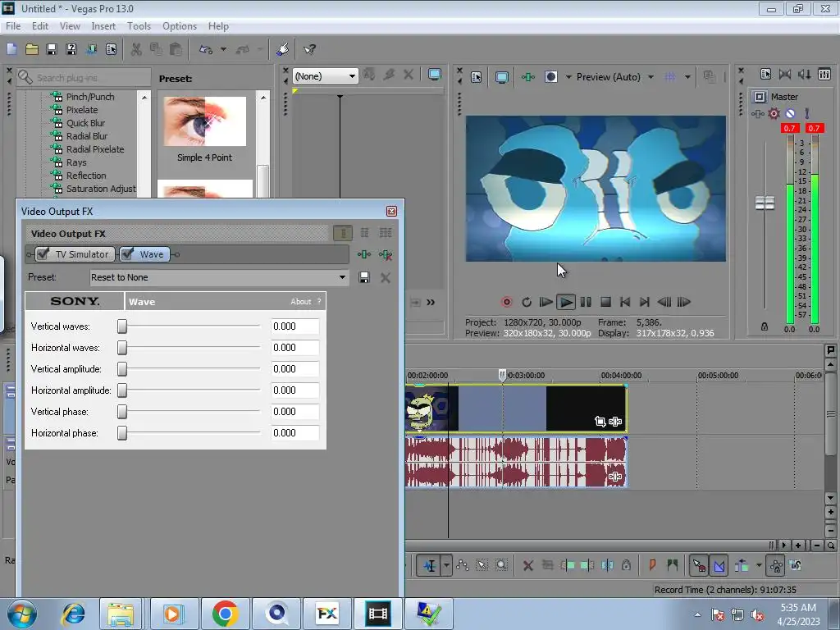This screenshot has width=840, height=630.
Task: Click the Render As icon
Action: tap(92, 49)
